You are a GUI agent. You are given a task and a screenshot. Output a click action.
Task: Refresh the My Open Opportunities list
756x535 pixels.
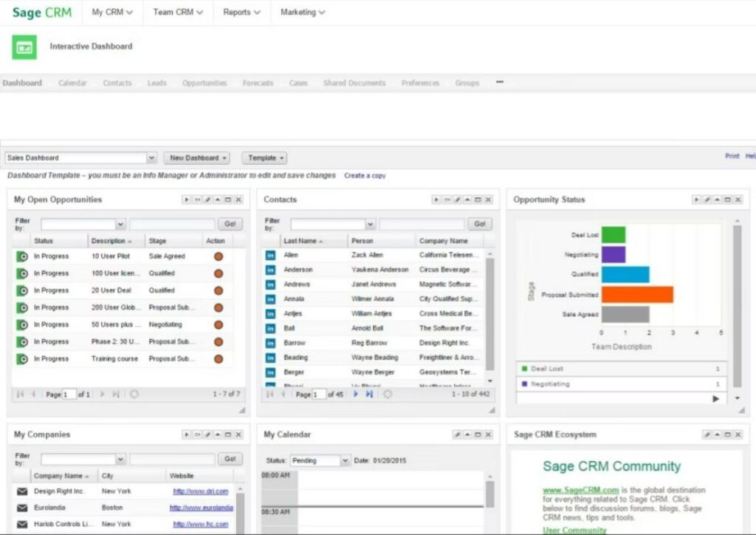[x=134, y=395]
